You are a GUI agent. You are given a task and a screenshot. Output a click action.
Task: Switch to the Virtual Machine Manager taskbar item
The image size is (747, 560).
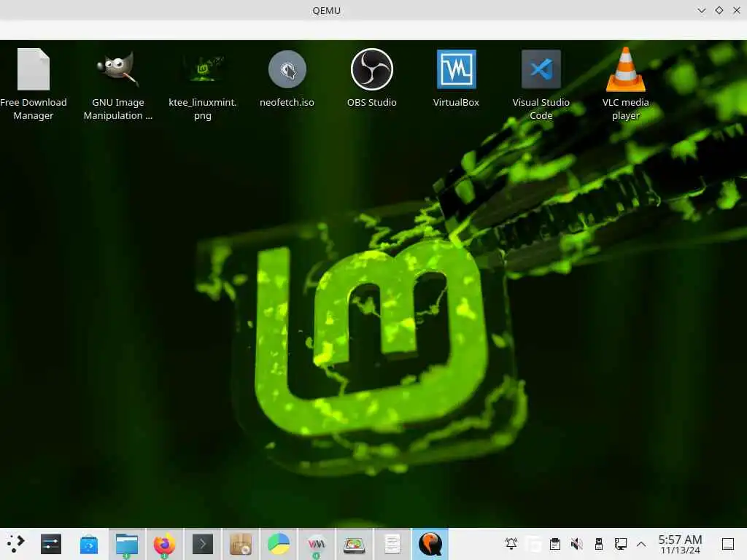(317, 544)
